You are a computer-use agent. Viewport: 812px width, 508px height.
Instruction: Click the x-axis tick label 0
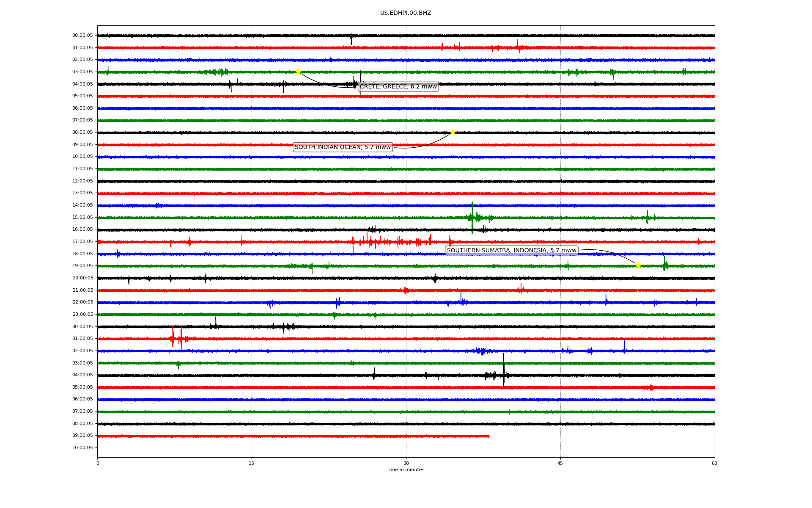[98, 464]
